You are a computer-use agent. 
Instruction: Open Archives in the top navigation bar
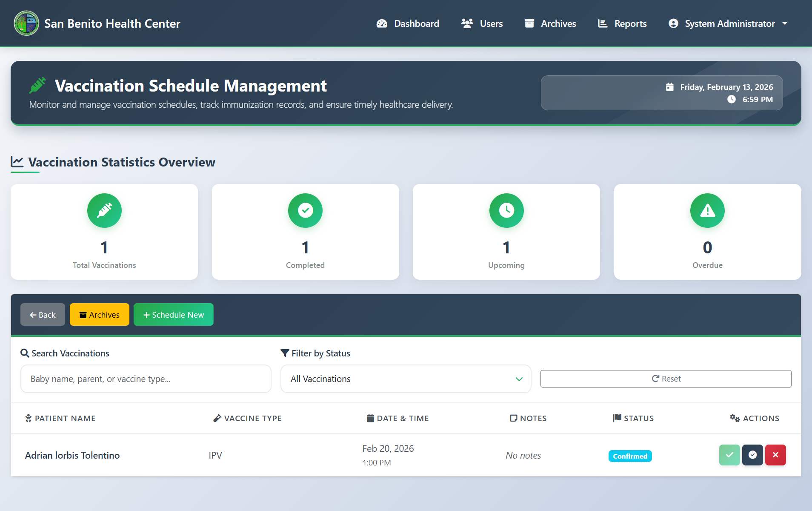[550, 23]
